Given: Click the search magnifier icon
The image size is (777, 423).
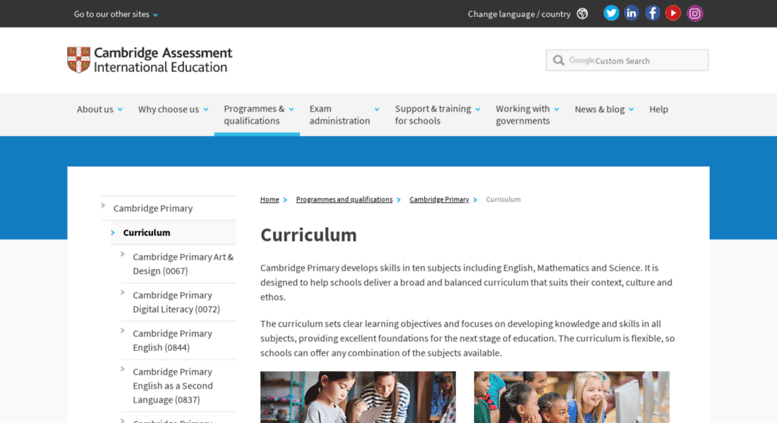Looking at the screenshot, I should [x=558, y=60].
